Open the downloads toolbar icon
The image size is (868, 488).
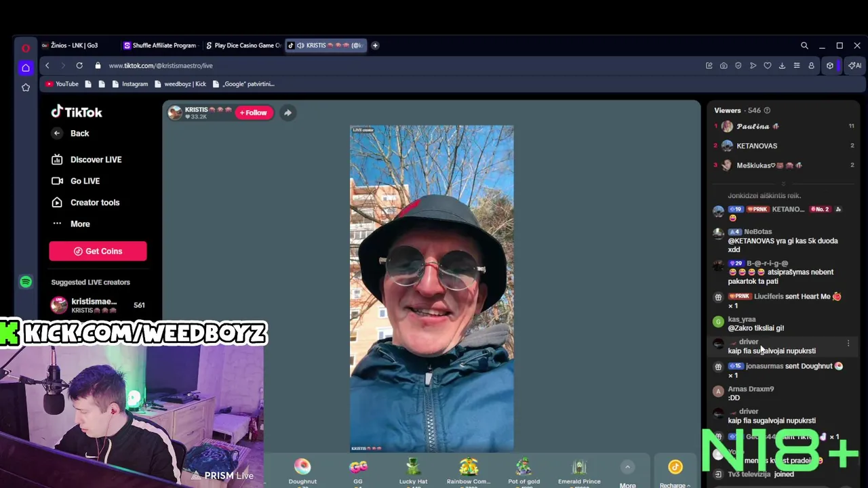pos(782,66)
